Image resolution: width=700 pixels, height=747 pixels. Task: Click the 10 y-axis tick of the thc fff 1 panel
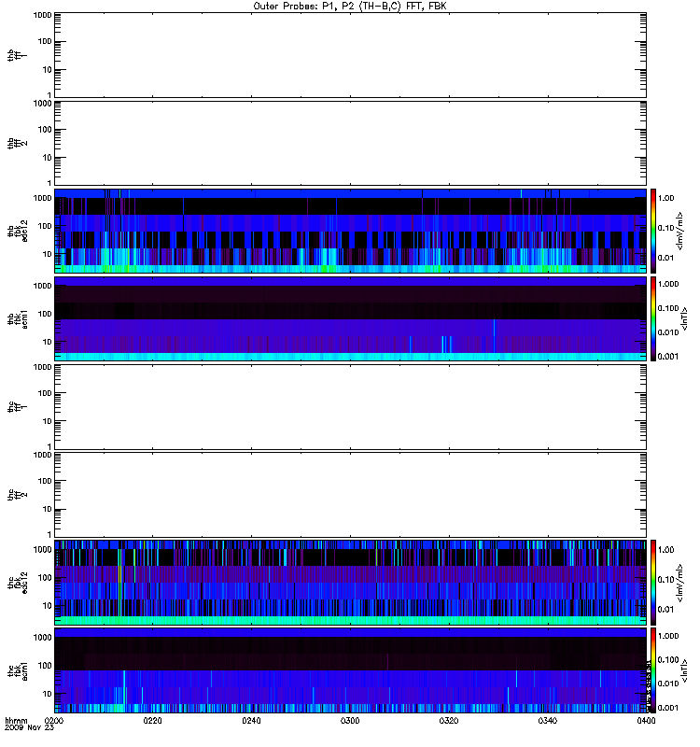[x=48, y=421]
